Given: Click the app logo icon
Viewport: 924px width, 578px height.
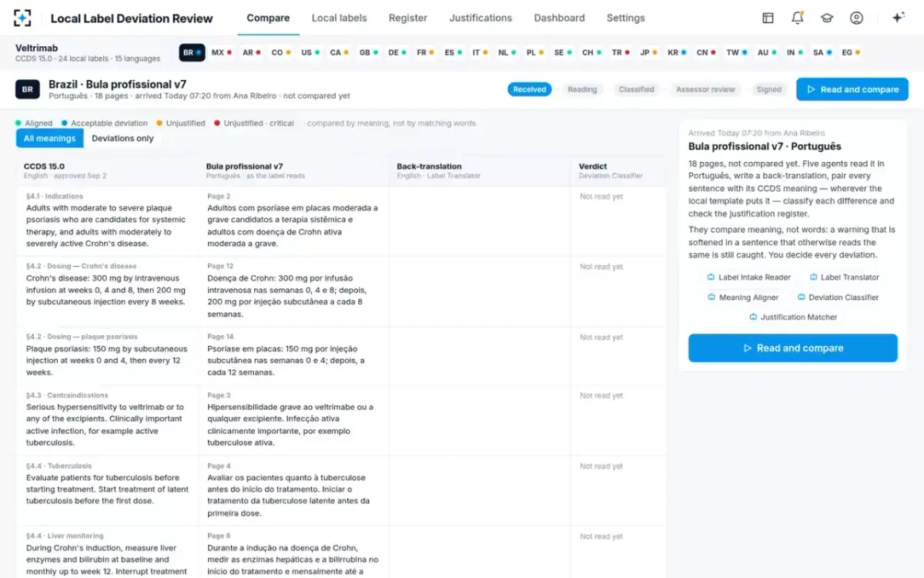Looking at the screenshot, I should pyautogui.click(x=23, y=18).
